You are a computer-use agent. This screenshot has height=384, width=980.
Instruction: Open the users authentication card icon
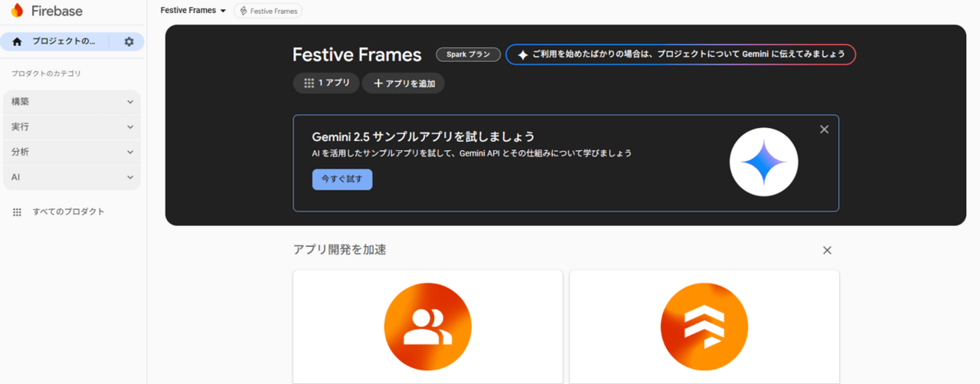(427, 327)
